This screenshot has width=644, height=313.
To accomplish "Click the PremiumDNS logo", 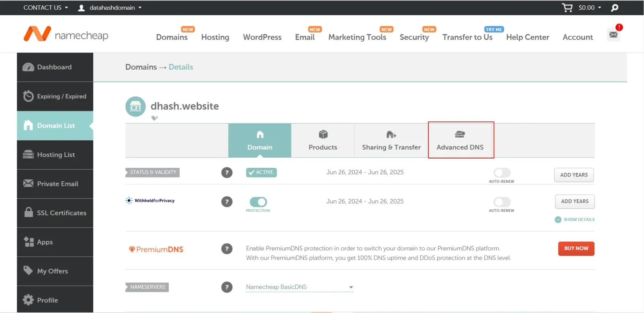I will coord(156,249).
